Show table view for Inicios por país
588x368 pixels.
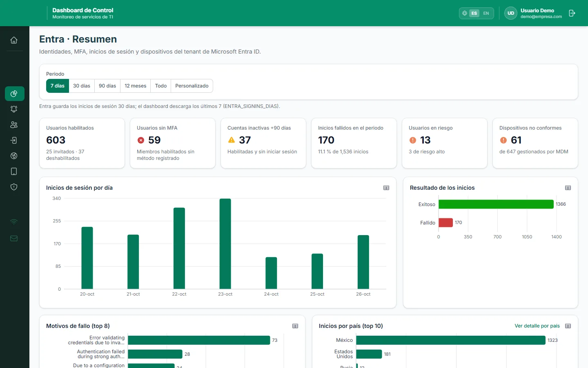pos(568,326)
